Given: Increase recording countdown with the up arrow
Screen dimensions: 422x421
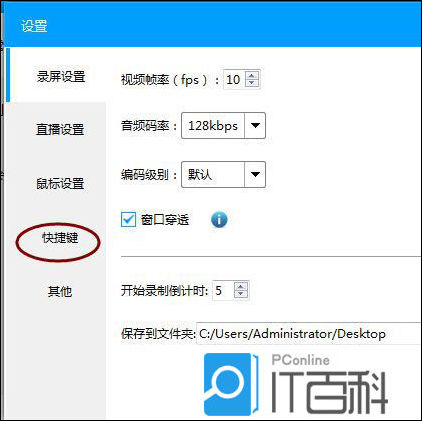Looking at the screenshot, I should click(241, 286).
